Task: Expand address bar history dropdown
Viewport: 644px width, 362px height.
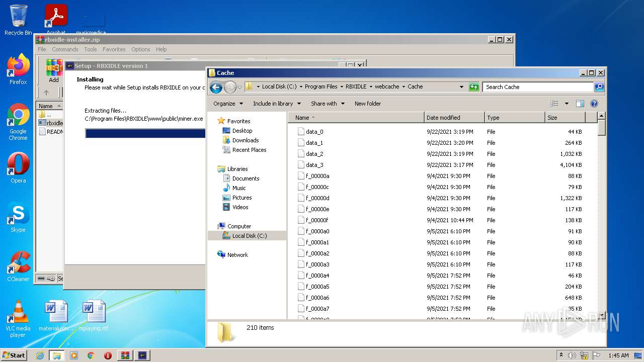Action: point(461,87)
